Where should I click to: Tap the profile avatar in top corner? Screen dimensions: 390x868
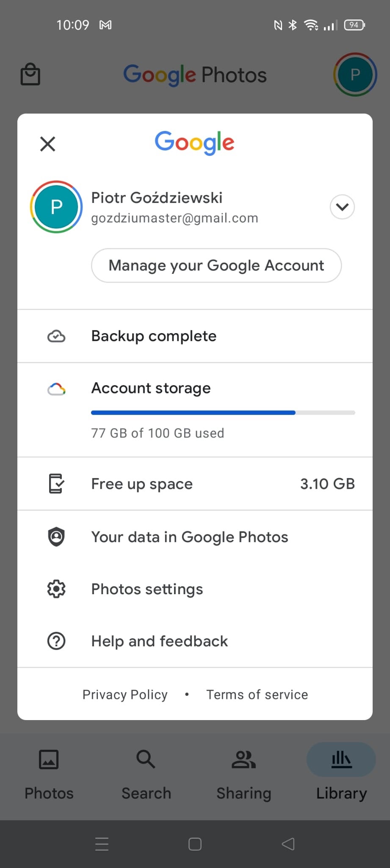click(355, 75)
